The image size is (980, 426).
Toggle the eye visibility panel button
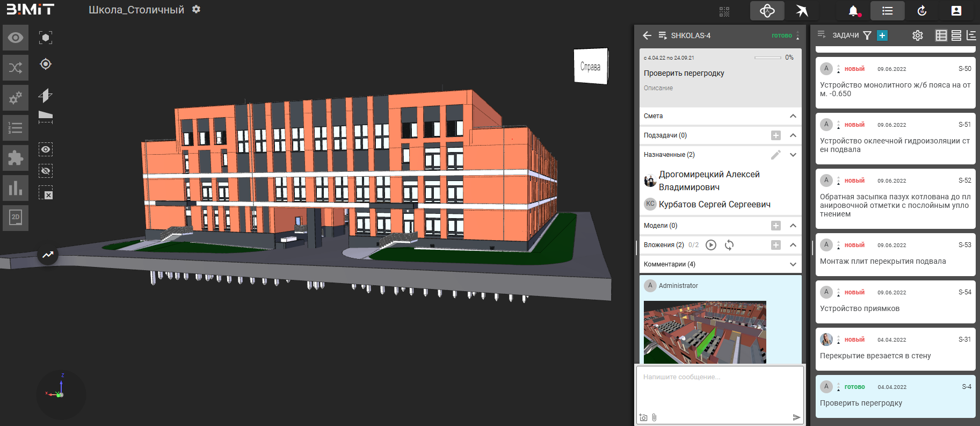(16, 38)
